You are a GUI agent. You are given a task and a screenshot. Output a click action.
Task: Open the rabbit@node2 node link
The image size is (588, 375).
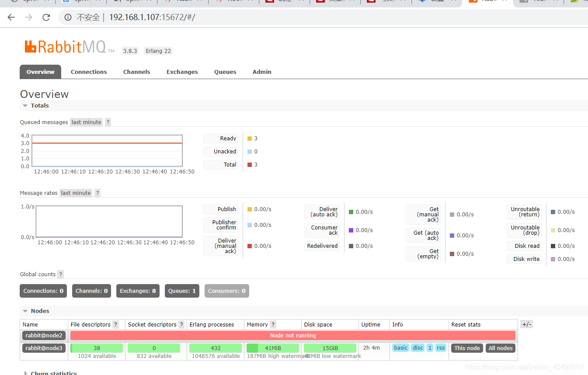click(x=44, y=336)
